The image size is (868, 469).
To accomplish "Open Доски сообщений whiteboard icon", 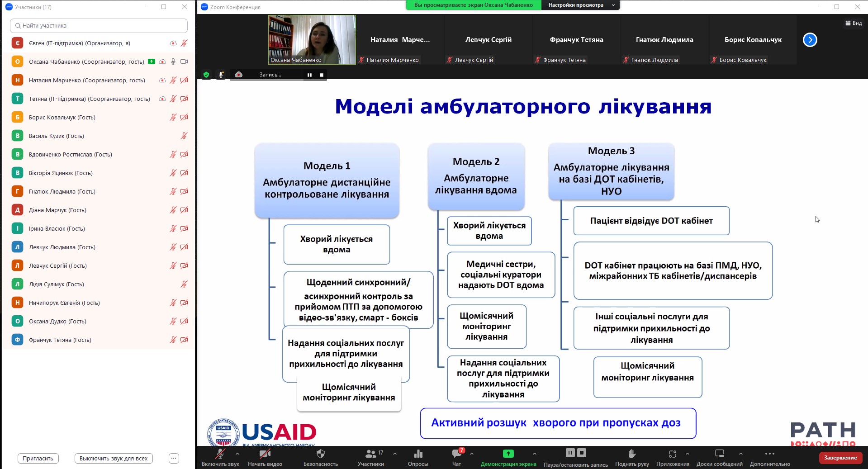I will point(719,454).
